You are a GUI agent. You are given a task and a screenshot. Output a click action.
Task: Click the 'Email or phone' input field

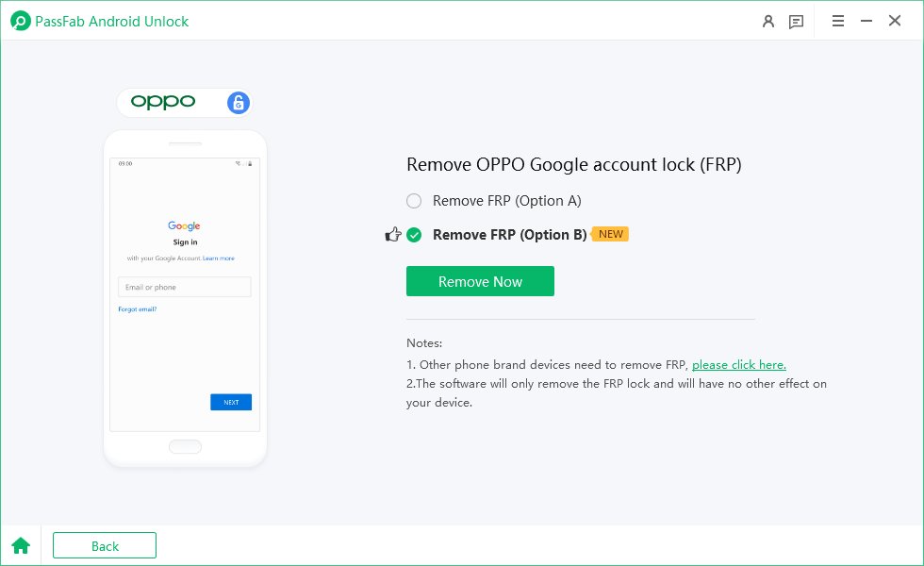tap(184, 287)
